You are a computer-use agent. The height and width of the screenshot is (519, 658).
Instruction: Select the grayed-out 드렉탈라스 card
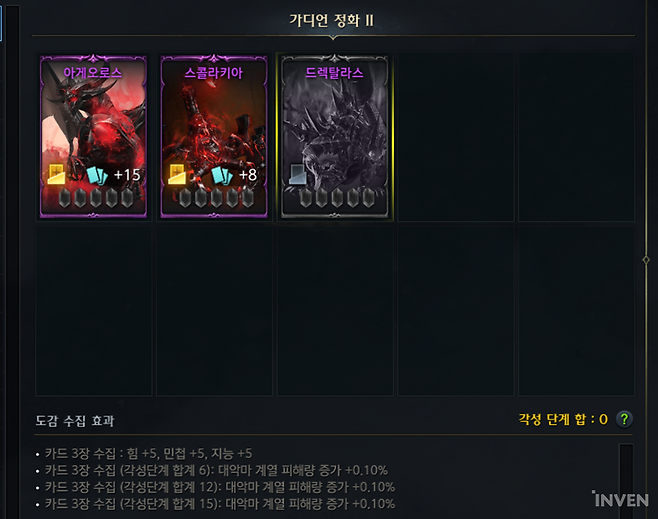coord(334,136)
